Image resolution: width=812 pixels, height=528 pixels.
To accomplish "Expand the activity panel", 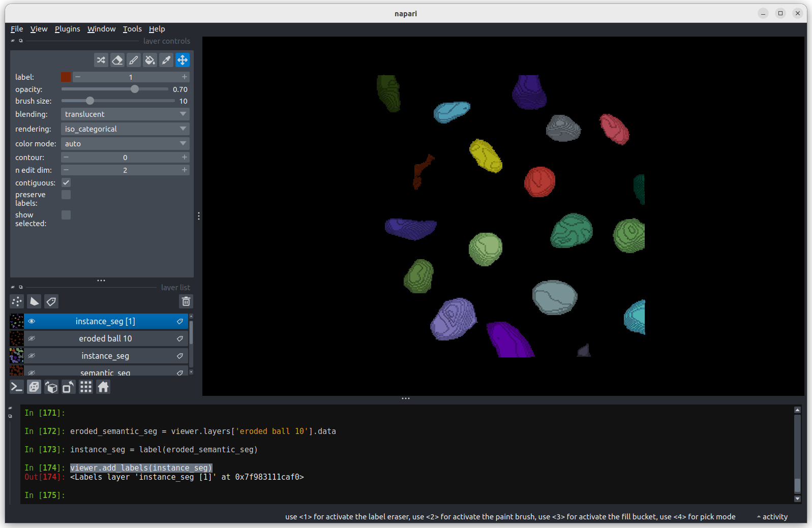I will 772,517.
